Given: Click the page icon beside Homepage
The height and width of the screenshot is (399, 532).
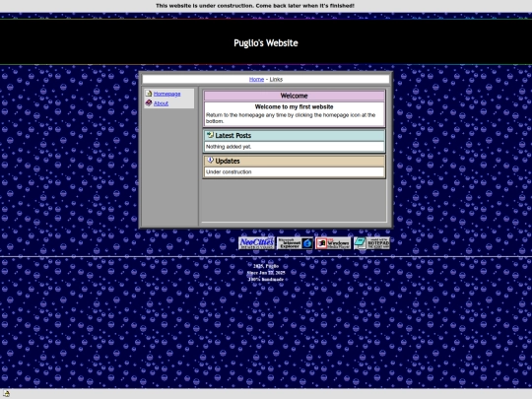Looking at the screenshot, I should [149, 94].
